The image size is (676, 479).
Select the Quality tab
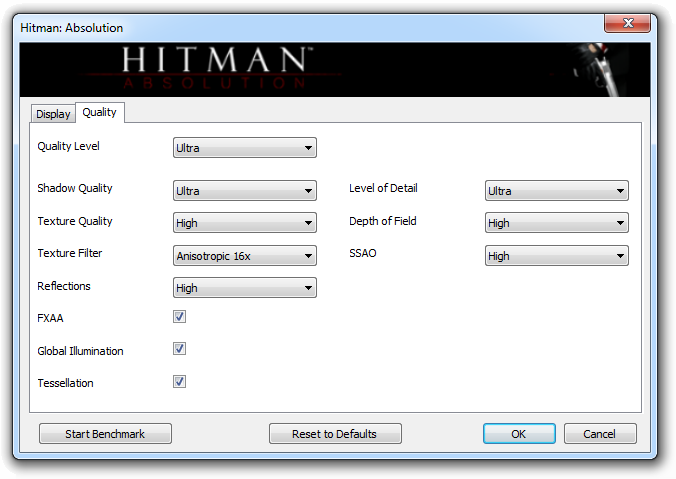[x=100, y=113]
